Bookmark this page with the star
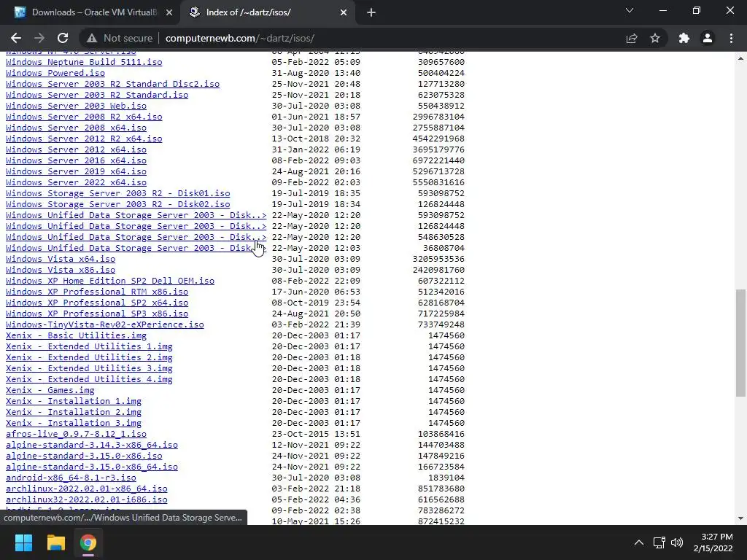The image size is (747, 560). click(655, 38)
